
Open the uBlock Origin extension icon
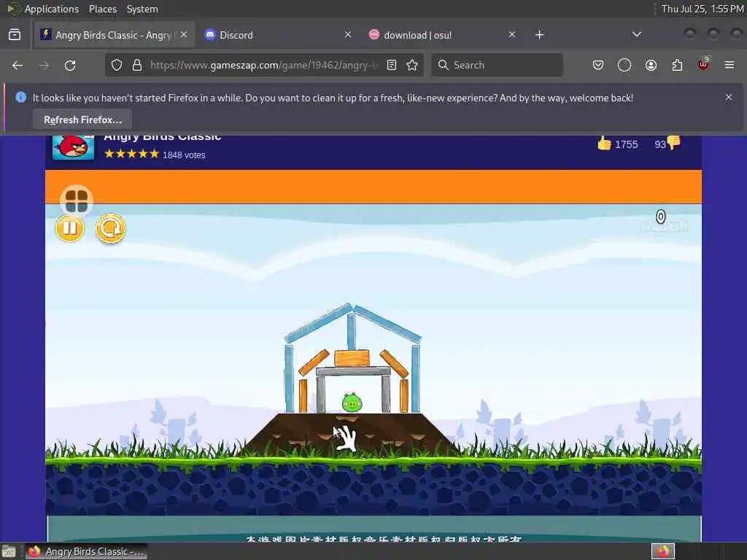pyautogui.click(x=703, y=64)
